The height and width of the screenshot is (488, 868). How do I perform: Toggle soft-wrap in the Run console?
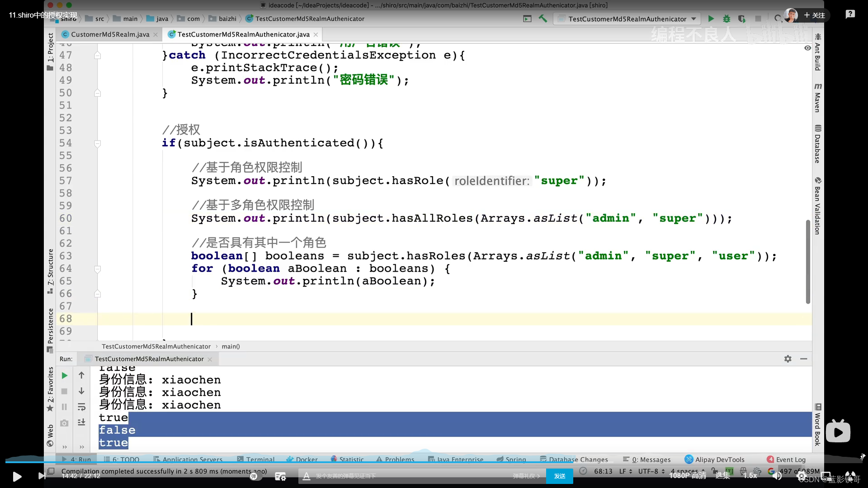pos(81,407)
